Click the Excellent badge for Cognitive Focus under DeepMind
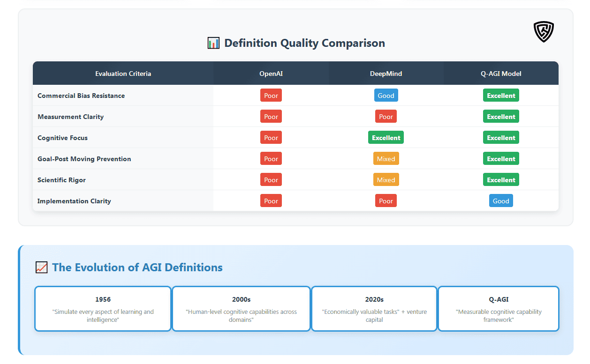This screenshot has width=590, height=364. pyautogui.click(x=386, y=137)
